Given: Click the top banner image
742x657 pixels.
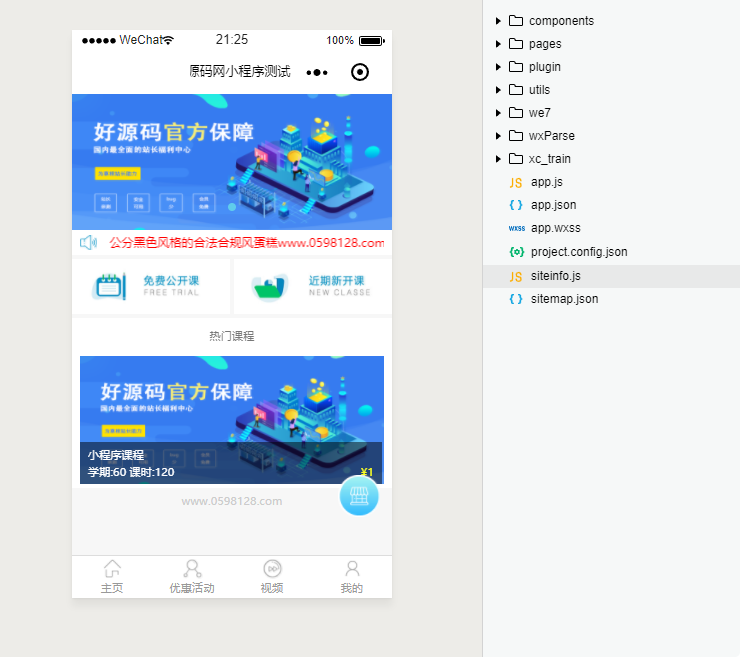Looking at the screenshot, I should click(232, 162).
